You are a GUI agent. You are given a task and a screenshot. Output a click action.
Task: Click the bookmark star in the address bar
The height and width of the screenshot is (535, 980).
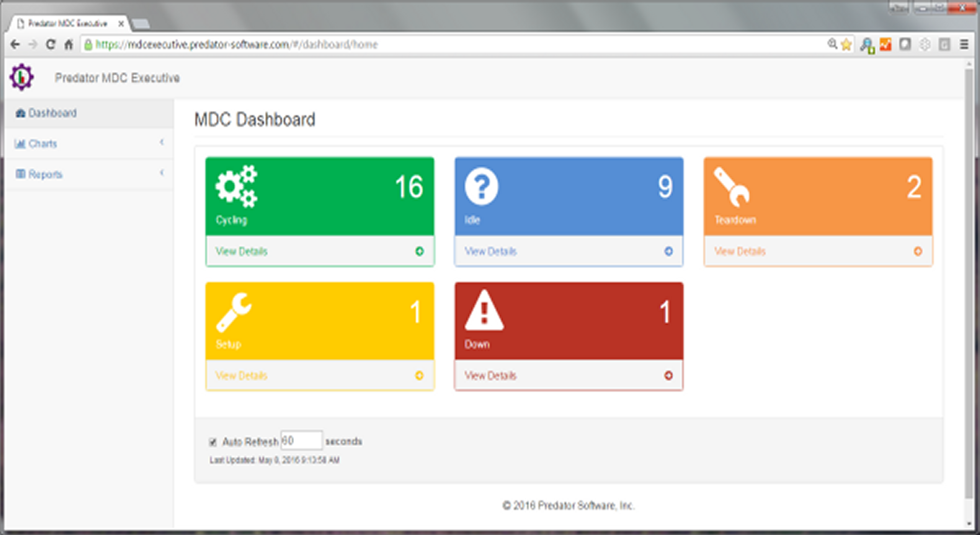click(846, 44)
